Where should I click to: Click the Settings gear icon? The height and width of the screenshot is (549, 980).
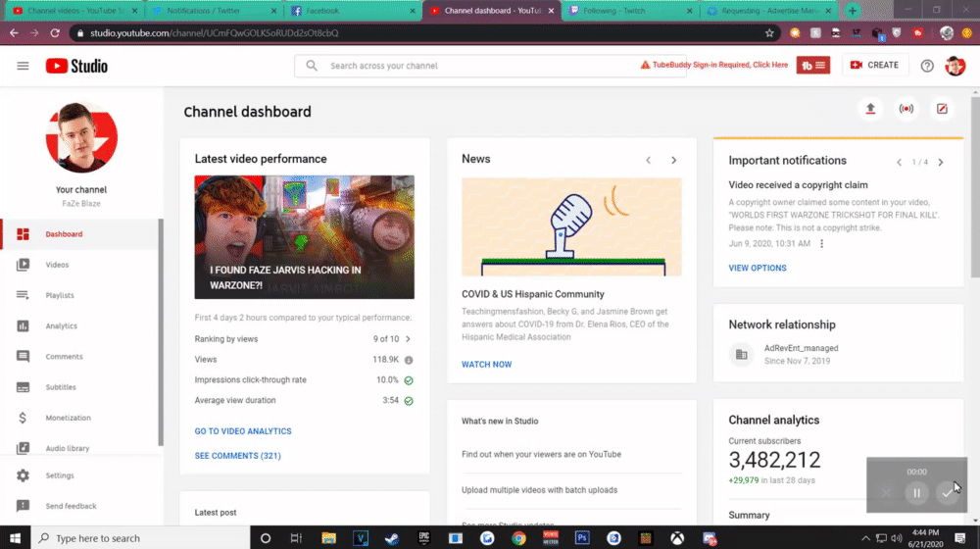coord(23,475)
